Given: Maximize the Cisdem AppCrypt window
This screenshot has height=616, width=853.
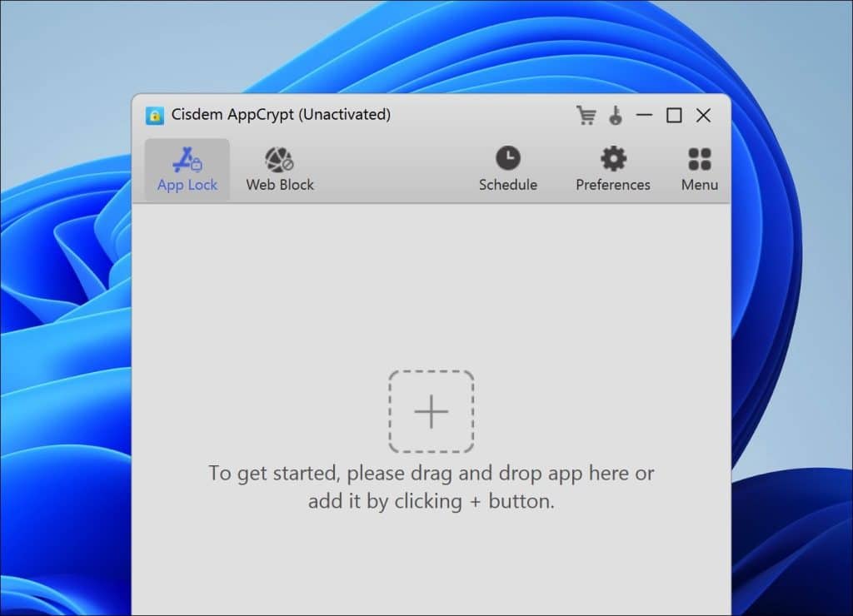Looking at the screenshot, I should [x=674, y=115].
